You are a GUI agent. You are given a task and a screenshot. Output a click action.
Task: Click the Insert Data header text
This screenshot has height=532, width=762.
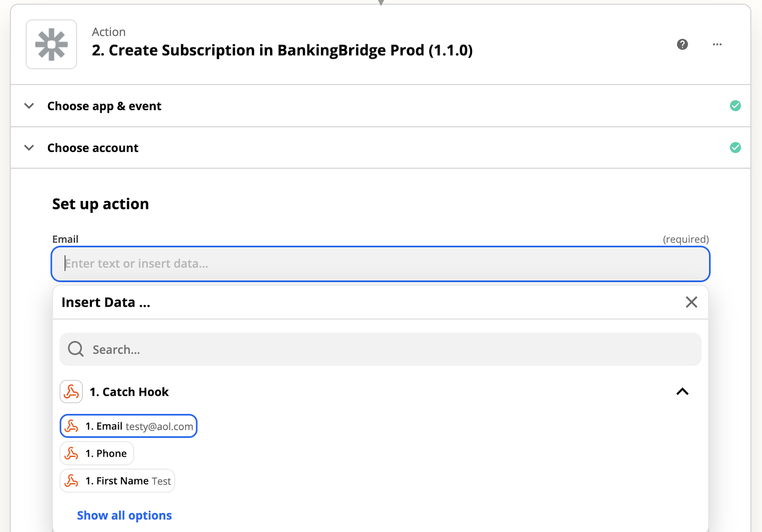(x=106, y=302)
